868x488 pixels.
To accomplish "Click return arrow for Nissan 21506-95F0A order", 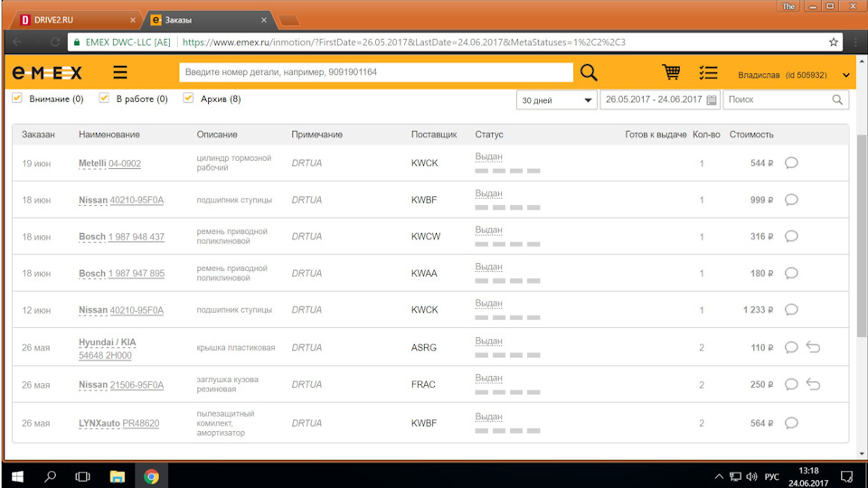I will point(813,384).
